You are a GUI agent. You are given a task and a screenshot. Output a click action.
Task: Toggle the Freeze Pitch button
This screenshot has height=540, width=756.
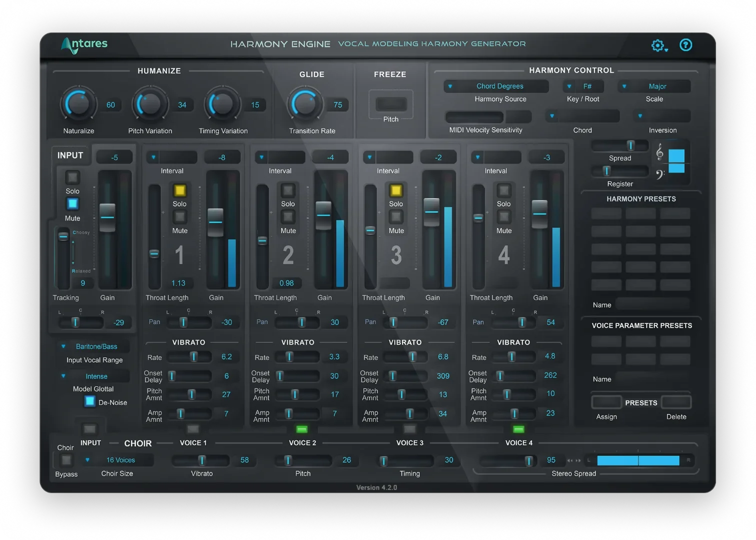pyautogui.click(x=391, y=104)
